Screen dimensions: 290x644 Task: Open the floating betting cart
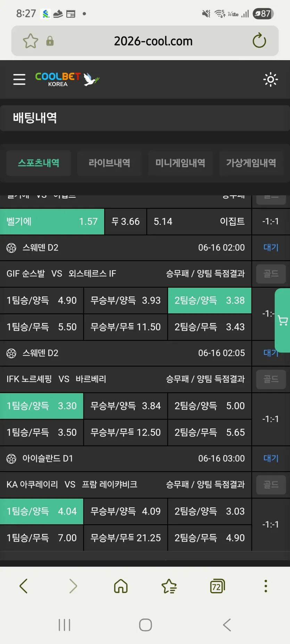283,321
